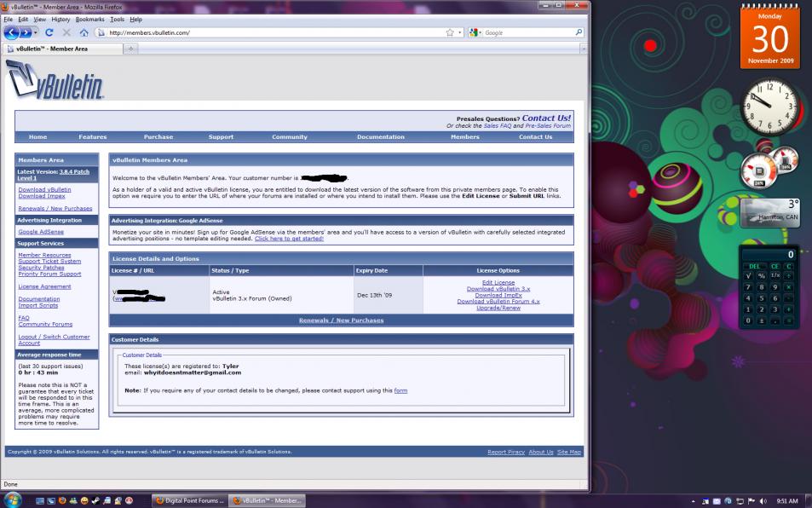Image resolution: width=812 pixels, height=508 pixels.
Task: Open the Tools menu
Action: tap(117, 19)
